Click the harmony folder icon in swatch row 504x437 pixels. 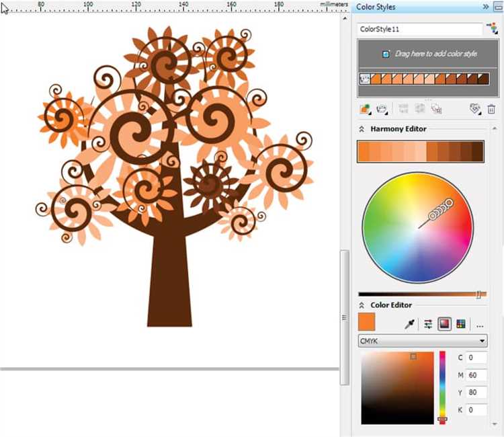click(x=366, y=79)
